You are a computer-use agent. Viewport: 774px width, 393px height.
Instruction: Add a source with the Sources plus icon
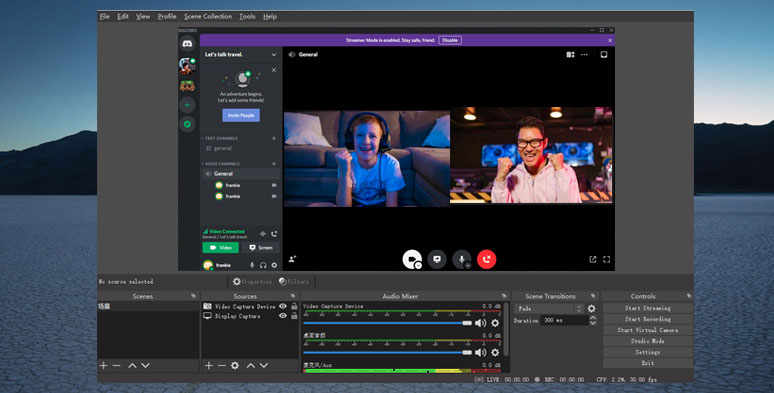point(209,365)
